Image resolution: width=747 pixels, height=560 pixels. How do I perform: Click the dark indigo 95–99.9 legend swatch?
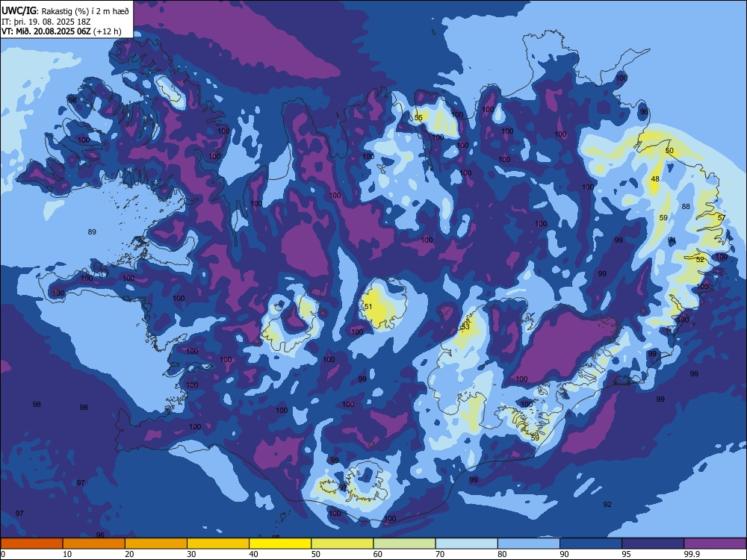pos(653,544)
